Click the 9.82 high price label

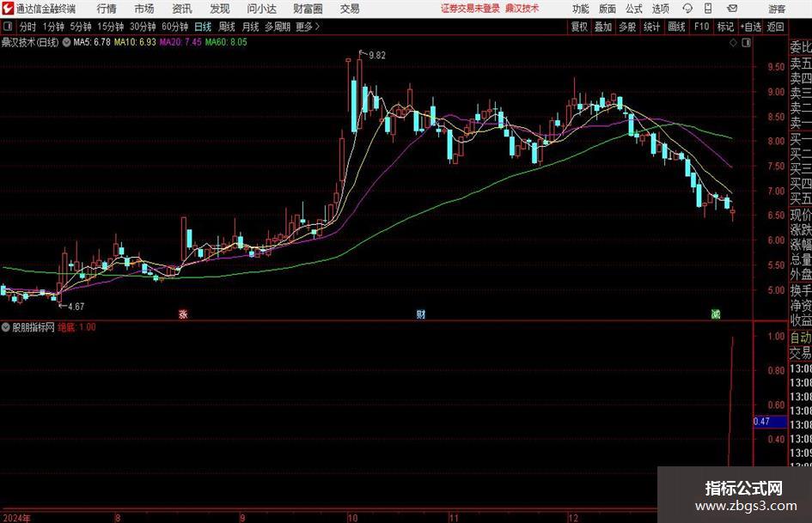tap(376, 56)
